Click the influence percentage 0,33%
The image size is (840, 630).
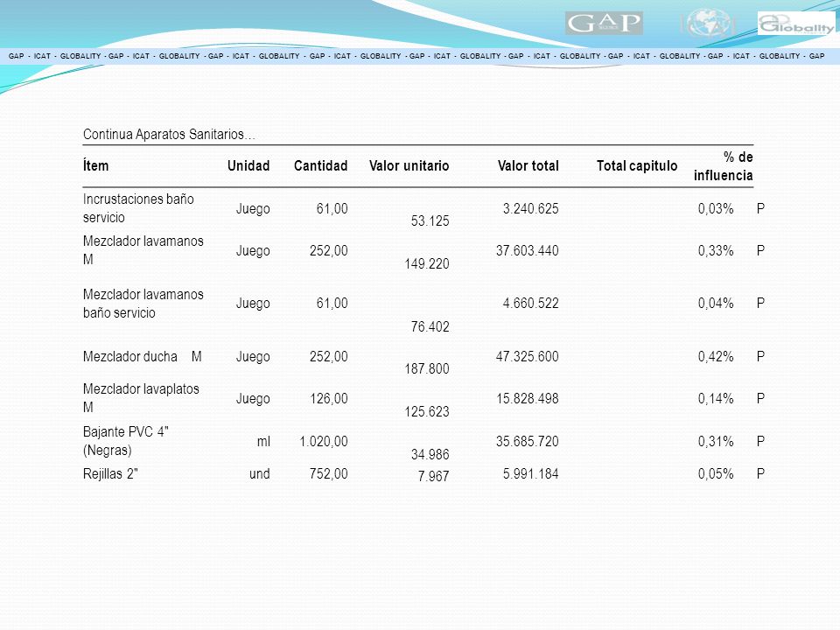pos(716,251)
